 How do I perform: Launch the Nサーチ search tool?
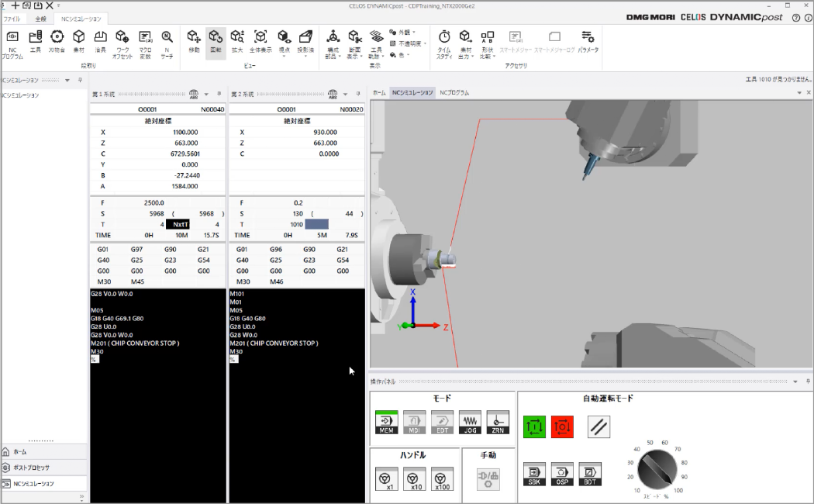167,44
